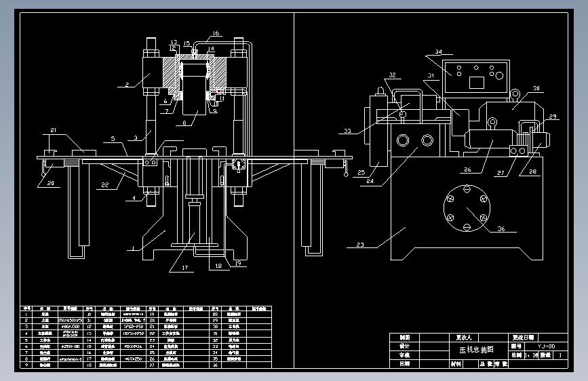588x381 pixels.
Task: Click part callout 22 by the diagonal brace
Action: click(x=104, y=184)
